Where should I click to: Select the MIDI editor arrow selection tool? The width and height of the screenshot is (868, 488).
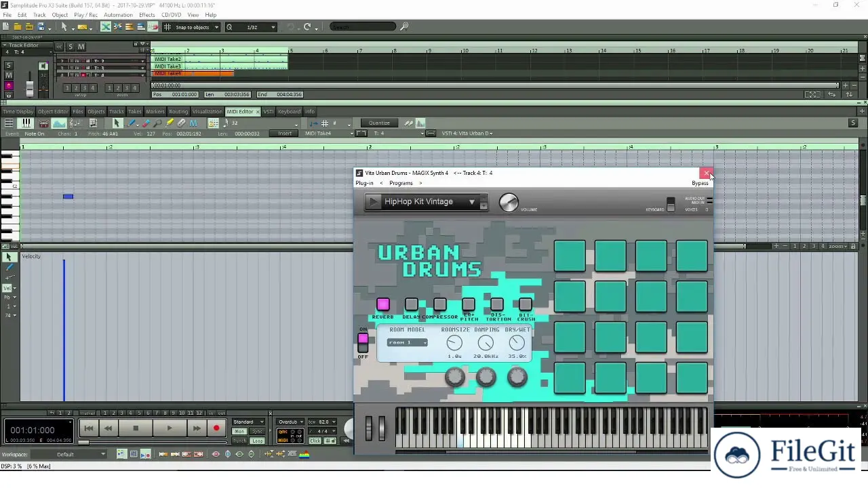coord(117,123)
